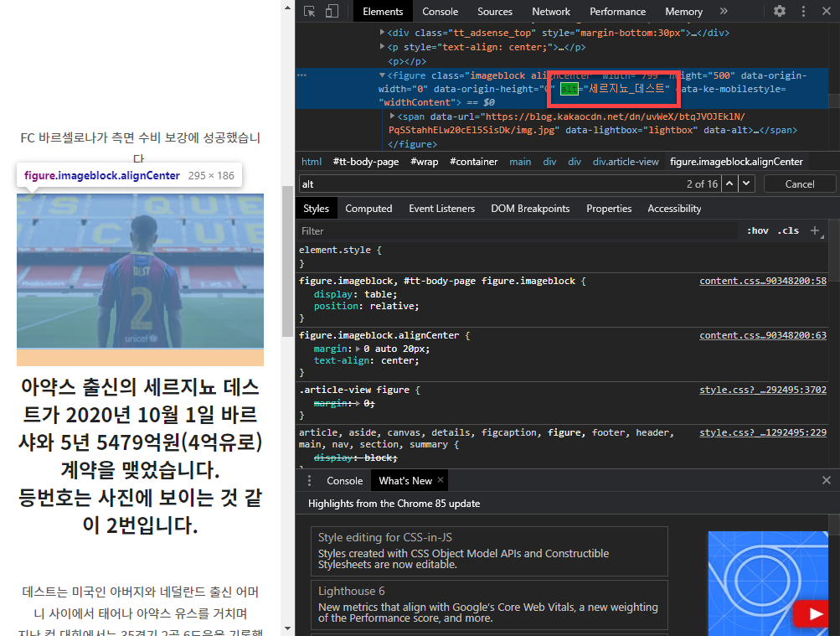
Task: Click main breadcrumb item
Action: point(519,161)
